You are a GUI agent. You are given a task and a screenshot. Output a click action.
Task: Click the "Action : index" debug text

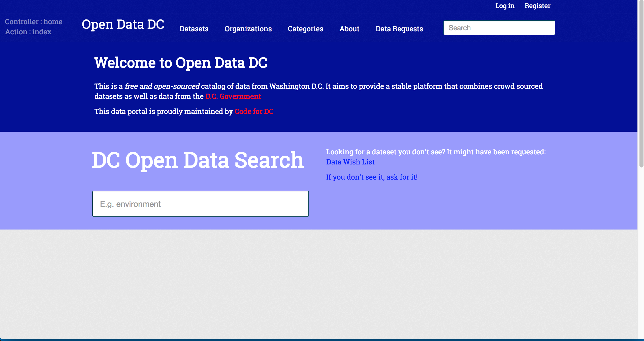coord(28,32)
